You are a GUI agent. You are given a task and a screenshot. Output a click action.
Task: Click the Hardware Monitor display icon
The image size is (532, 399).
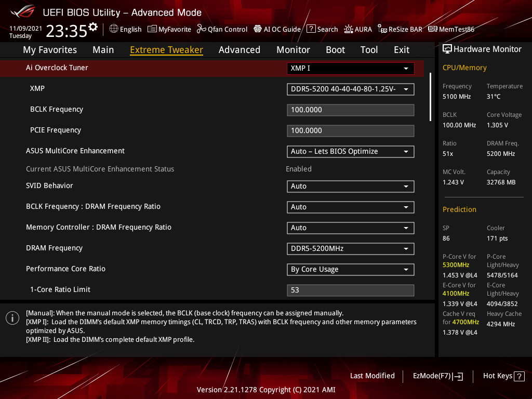point(447,49)
